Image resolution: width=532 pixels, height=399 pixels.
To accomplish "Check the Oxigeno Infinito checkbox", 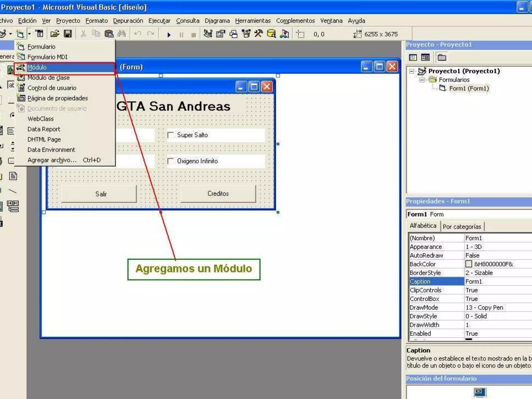I will pos(171,161).
